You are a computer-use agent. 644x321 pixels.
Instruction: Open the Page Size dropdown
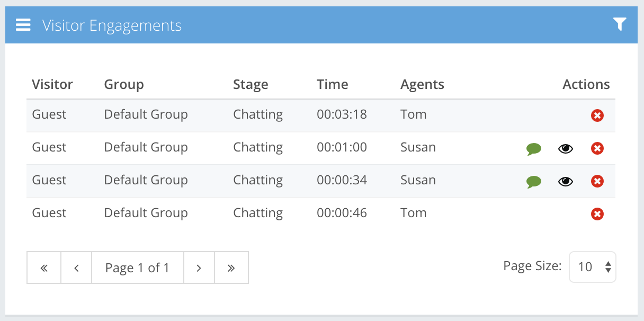592,267
